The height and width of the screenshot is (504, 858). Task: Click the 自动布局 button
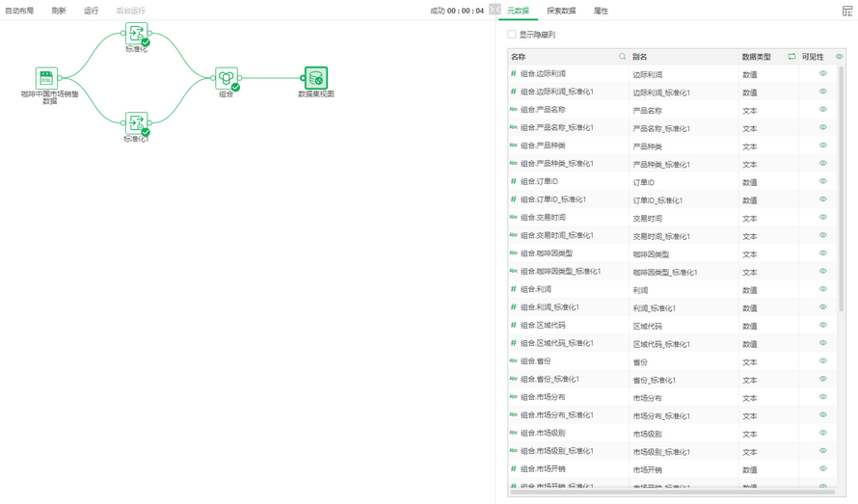(19, 11)
